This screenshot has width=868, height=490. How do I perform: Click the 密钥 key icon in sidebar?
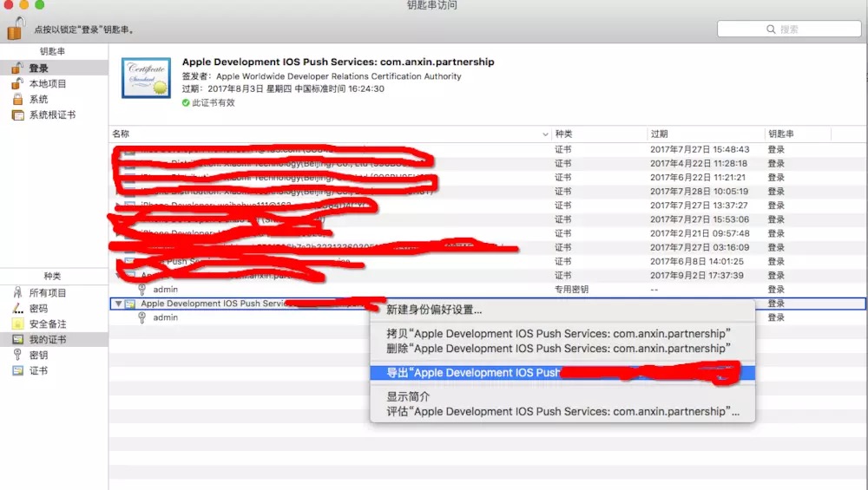tap(17, 355)
